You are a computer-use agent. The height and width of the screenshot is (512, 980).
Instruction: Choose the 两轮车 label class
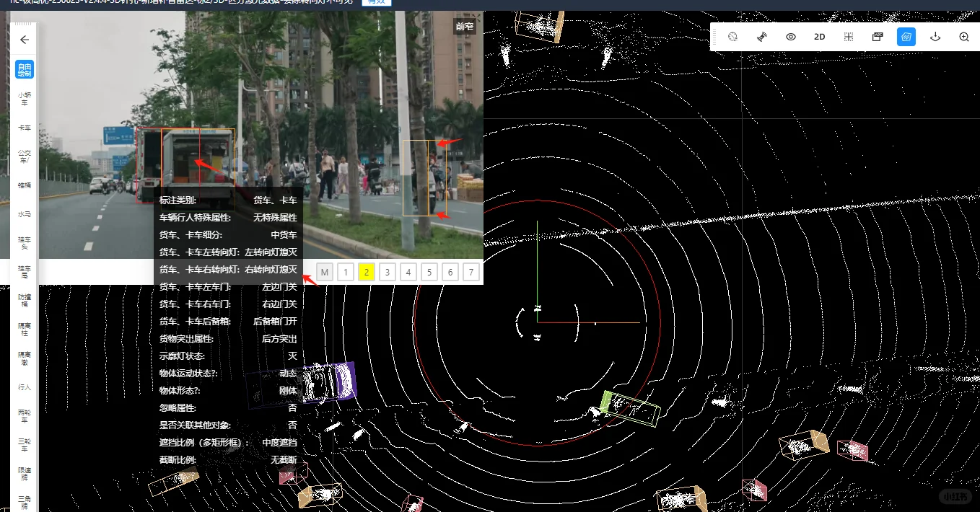tap(25, 416)
